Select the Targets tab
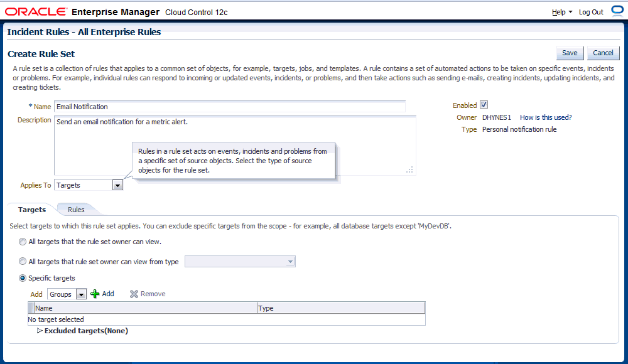 [x=32, y=210]
